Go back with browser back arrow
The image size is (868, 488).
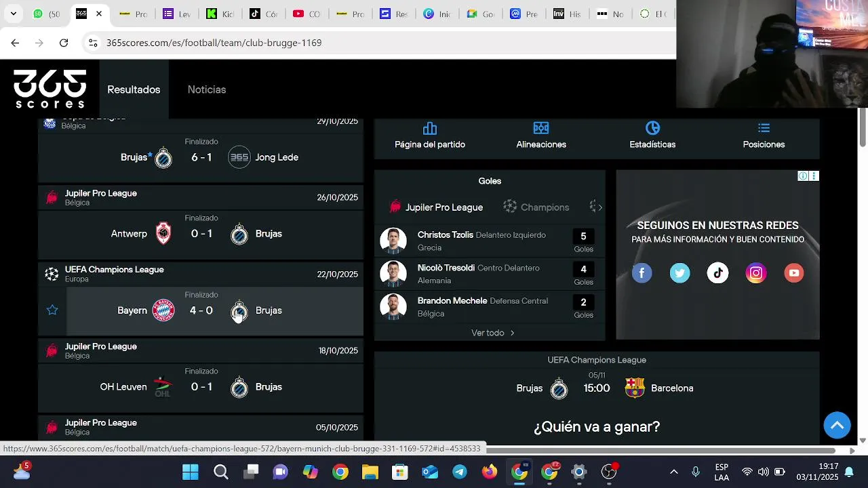coord(15,43)
